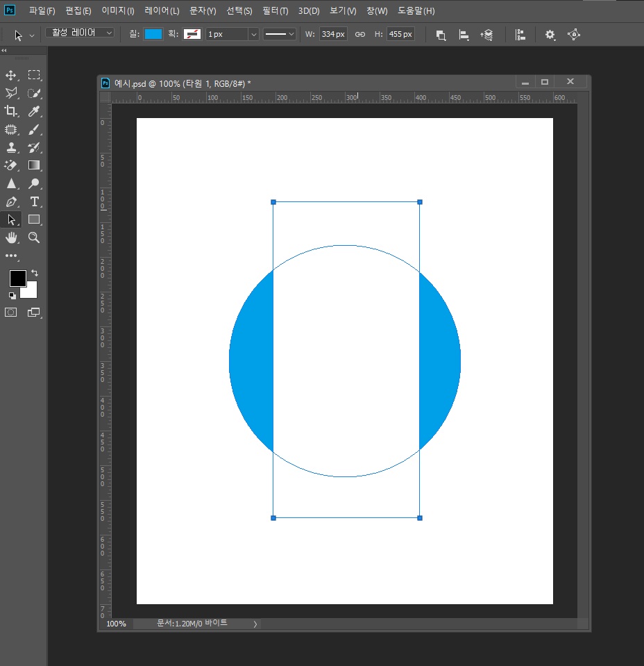Select the Brush tool
Image resolution: width=644 pixels, height=666 pixels.
tap(34, 129)
